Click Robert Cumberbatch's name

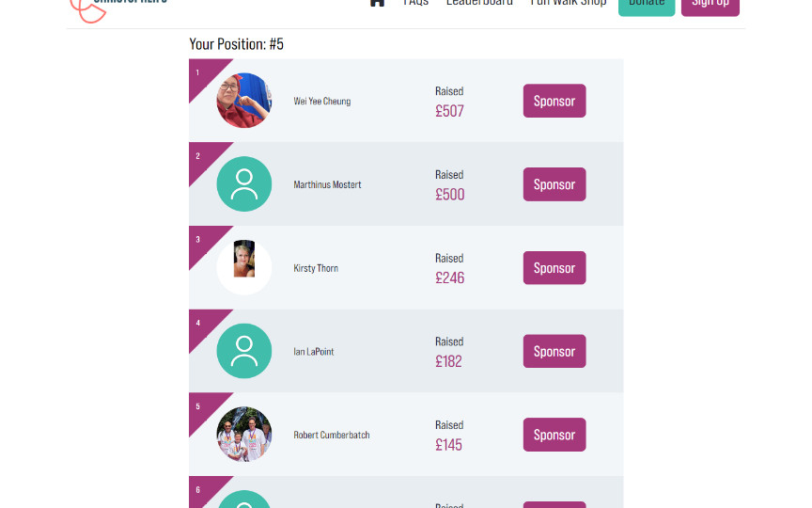[x=332, y=436]
